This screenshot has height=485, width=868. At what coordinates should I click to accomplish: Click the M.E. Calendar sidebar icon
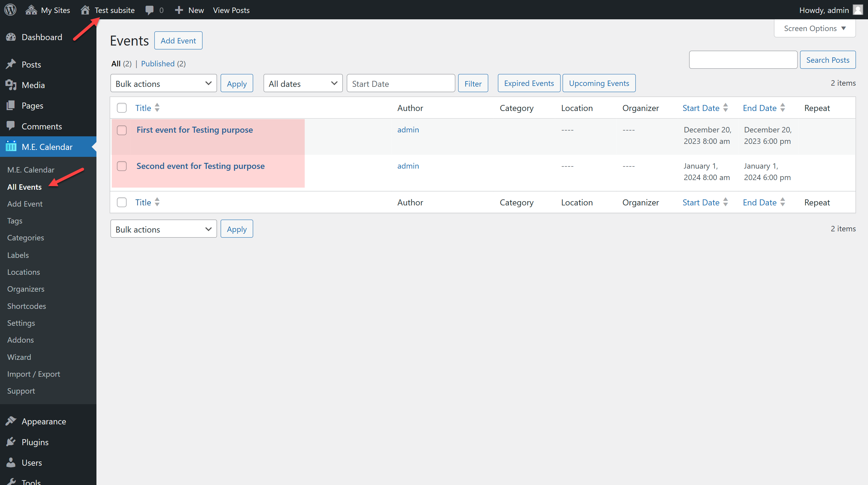click(x=10, y=147)
